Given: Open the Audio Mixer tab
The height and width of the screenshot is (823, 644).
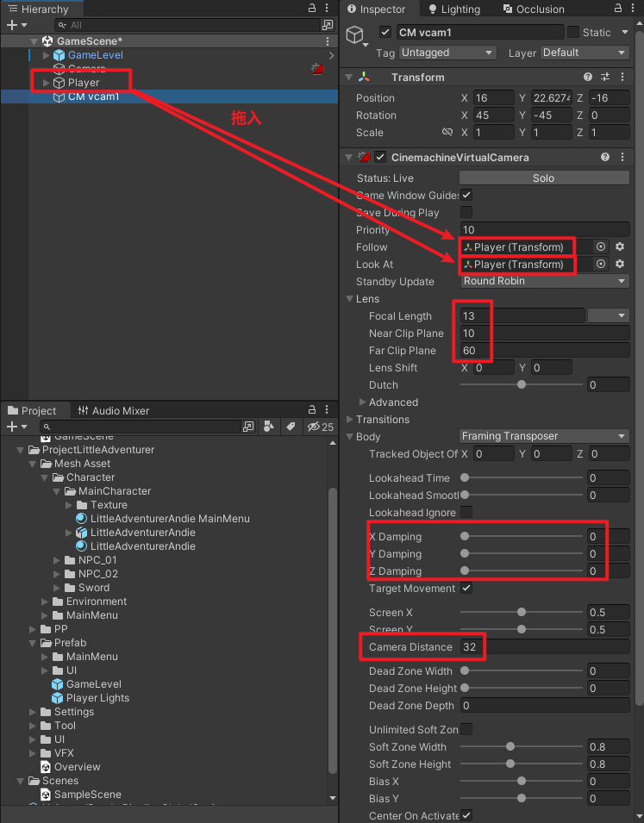Looking at the screenshot, I should (x=113, y=411).
